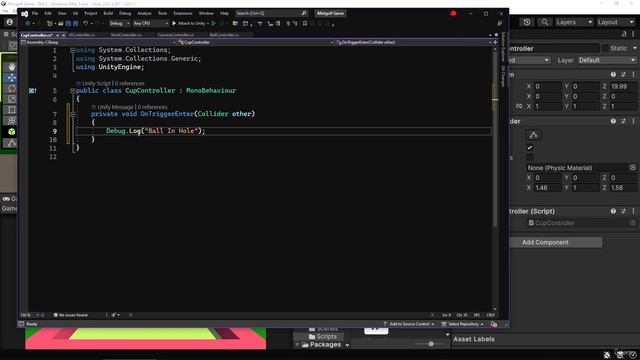
Task: Select the Unity Scale tool
Action: click(11, 99)
